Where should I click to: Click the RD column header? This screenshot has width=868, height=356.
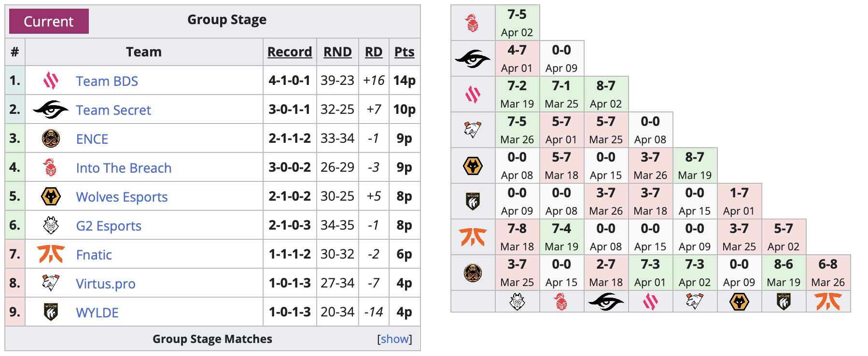click(x=374, y=52)
